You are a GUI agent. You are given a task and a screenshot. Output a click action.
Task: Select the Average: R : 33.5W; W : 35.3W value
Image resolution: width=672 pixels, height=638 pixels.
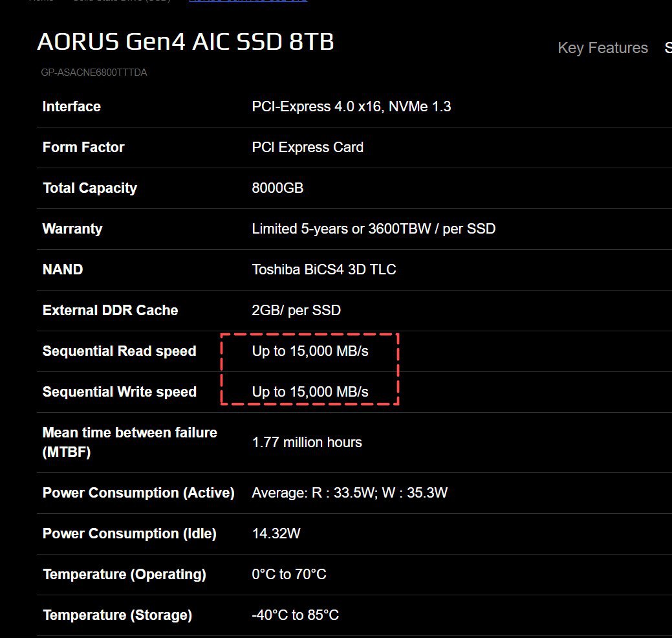click(350, 492)
